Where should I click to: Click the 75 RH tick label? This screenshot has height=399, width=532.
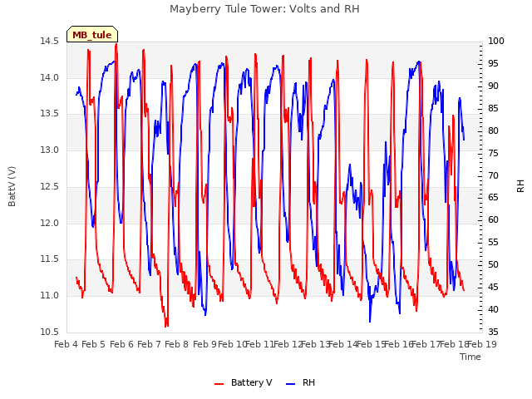click(x=493, y=153)
